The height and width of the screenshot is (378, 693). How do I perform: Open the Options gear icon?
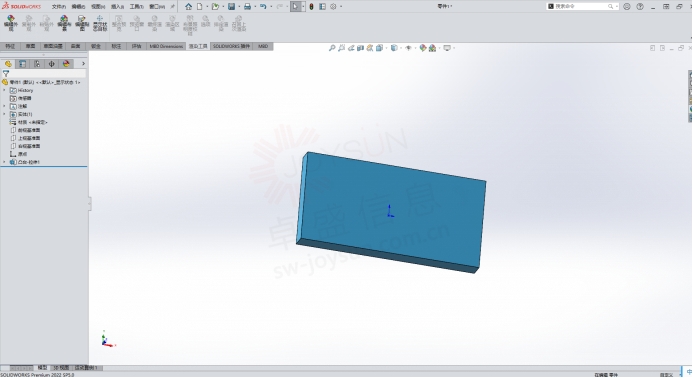coord(334,7)
